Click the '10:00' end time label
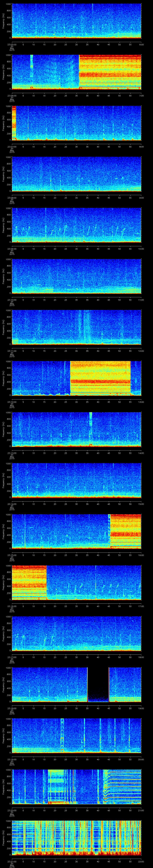Image resolution: width=153 pixels, height=868 pixels. 141,249
